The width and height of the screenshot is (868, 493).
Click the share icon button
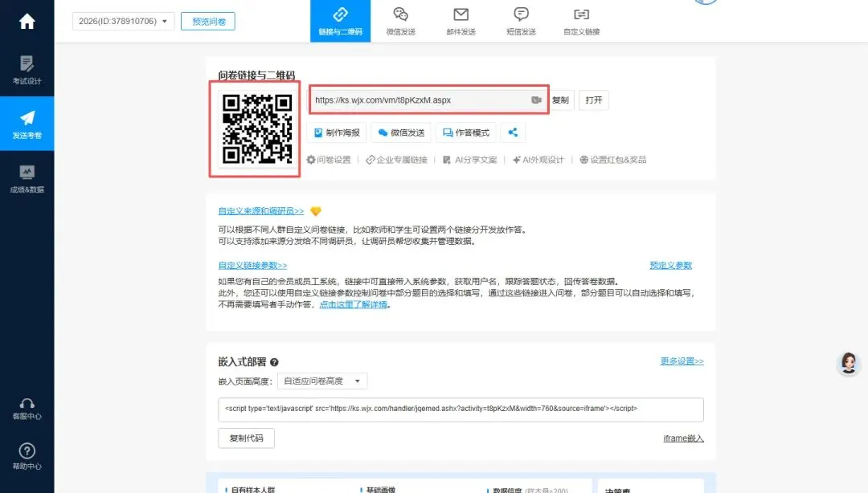click(513, 132)
